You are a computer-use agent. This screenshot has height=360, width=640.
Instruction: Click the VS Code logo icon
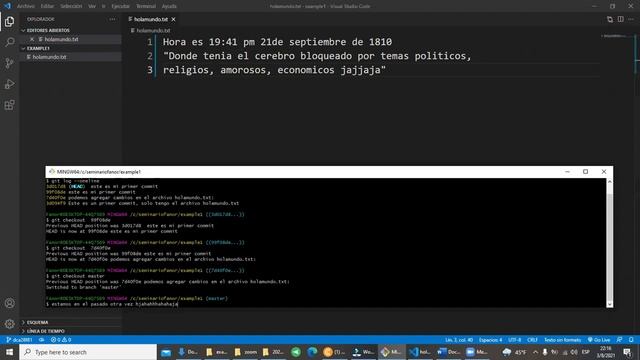(7, 6)
